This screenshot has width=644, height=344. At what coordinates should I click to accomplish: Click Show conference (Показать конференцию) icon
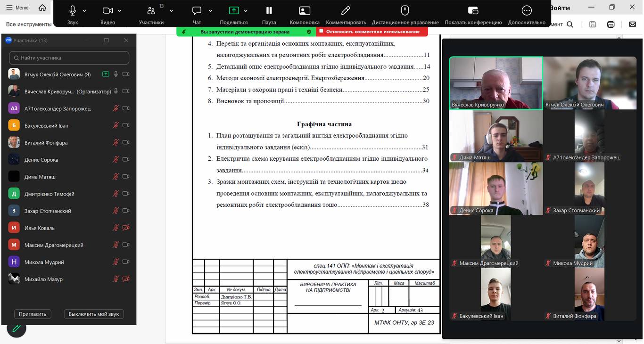[x=473, y=11]
